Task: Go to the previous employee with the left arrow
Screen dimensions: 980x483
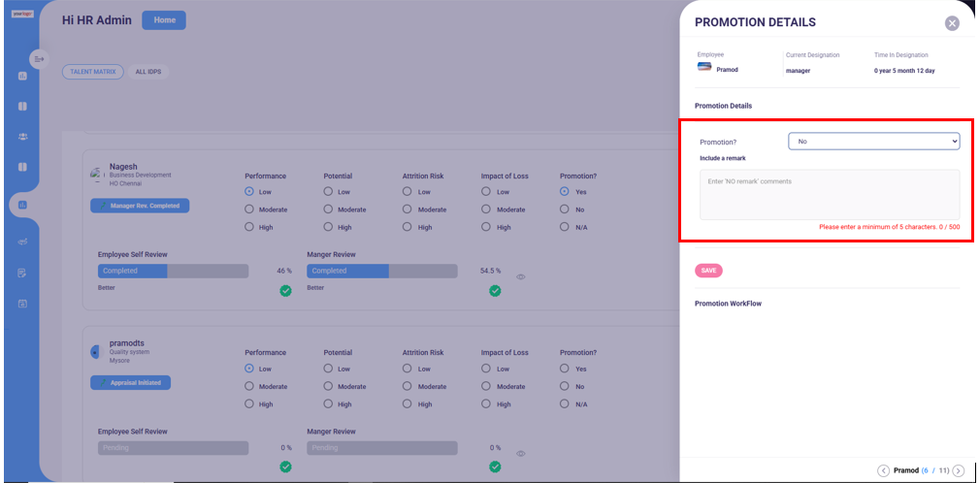Action: [883, 470]
